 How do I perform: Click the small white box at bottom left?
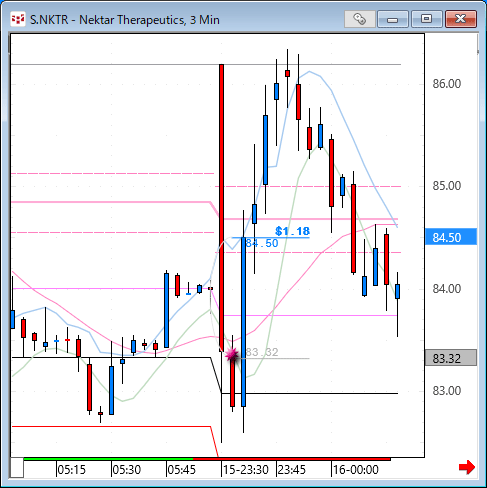coord(17,468)
